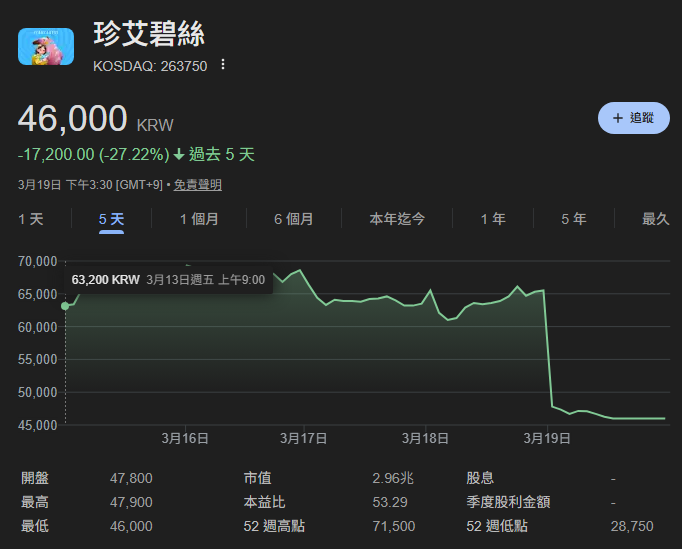Image resolution: width=682 pixels, height=549 pixels.
Task: Open the 免責聲明 disclaimer link
Action: (x=197, y=185)
